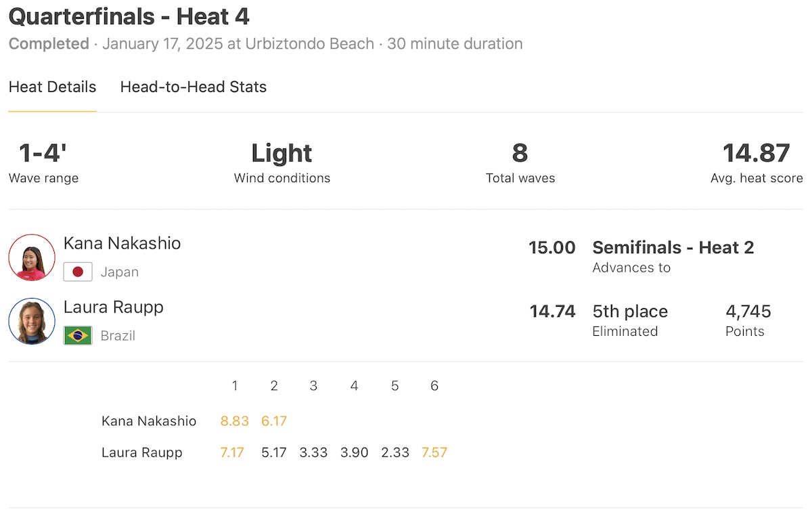The image size is (812, 514).
Task: Click Laura Raupp's 3.90 wave score
Action: [x=355, y=452]
